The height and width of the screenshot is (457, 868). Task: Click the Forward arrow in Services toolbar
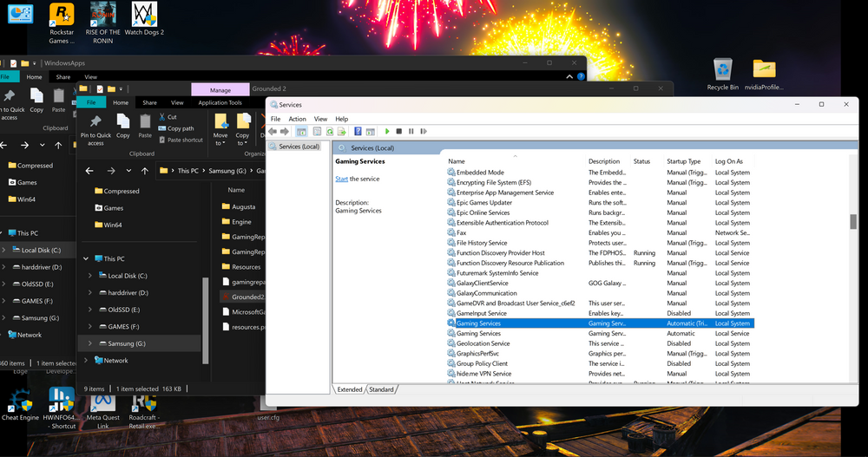click(x=285, y=131)
